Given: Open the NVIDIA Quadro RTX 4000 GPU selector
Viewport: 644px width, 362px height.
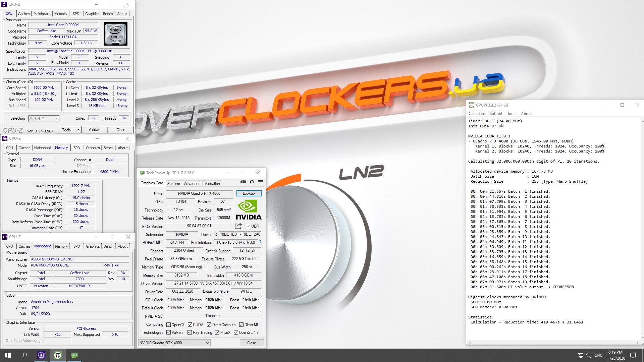Looking at the screenshot, I should [x=174, y=343].
